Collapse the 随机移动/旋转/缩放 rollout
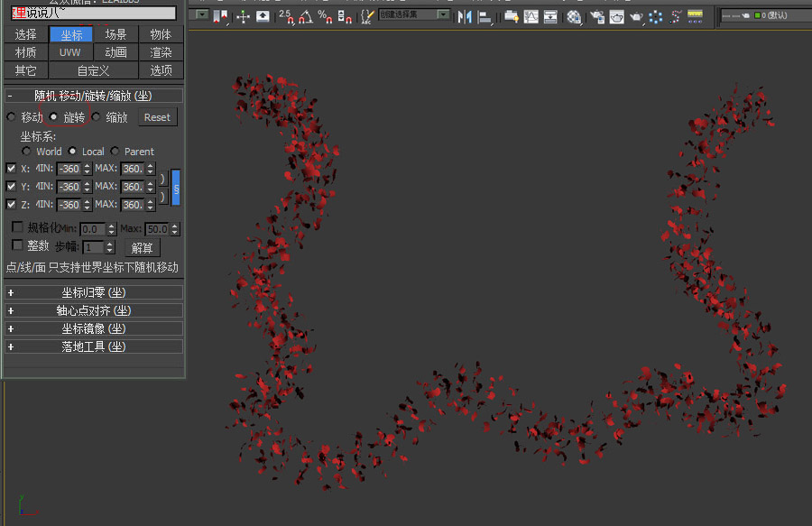812x526 pixels. coord(94,96)
